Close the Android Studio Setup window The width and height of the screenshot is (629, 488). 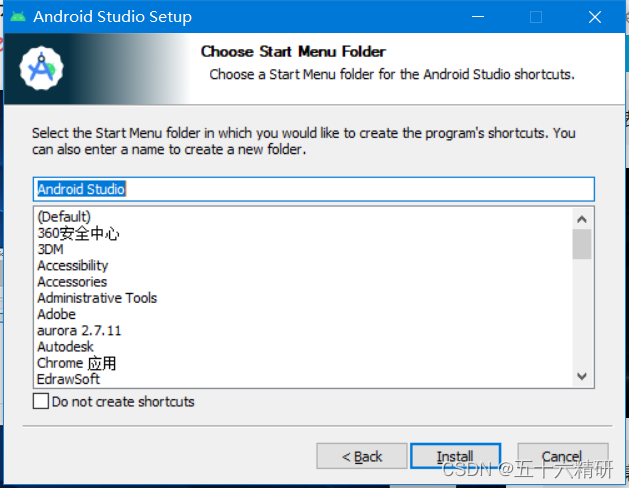coord(595,17)
